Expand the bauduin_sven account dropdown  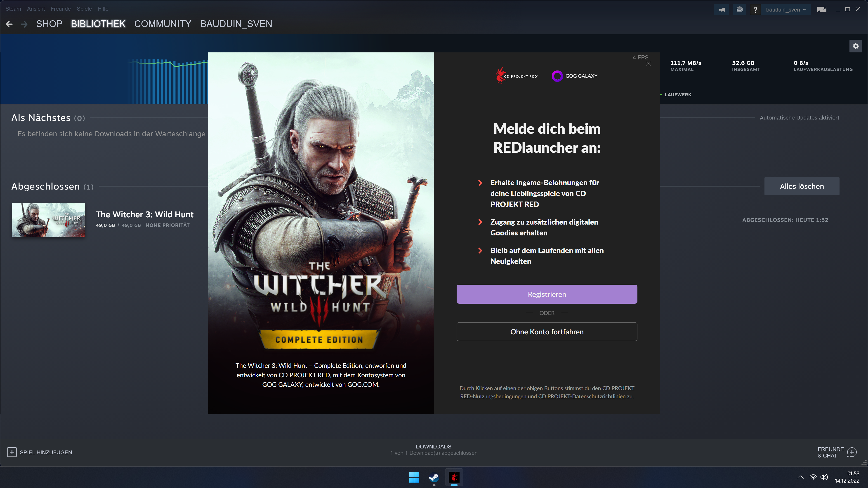tap(785, 9)
